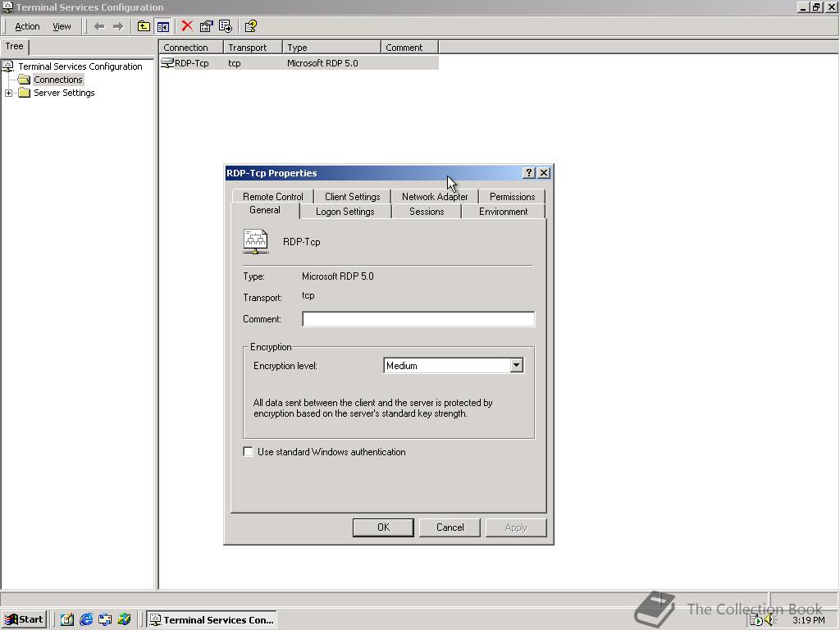Select Terminal Services Configuration tree label
This screenshot has height=630, width=840.
(80, 66)
